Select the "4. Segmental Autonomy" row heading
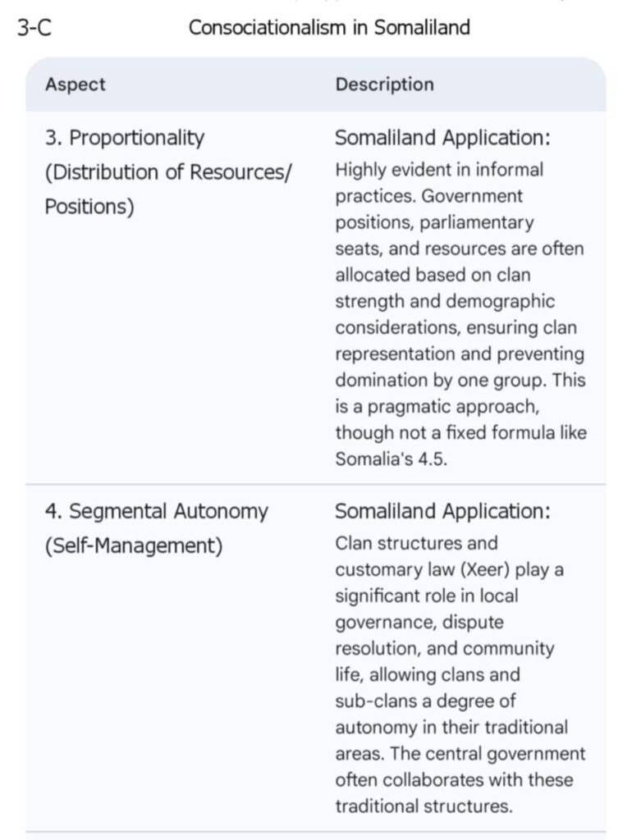This screenshot has width=632, height=840. [156, 511]
